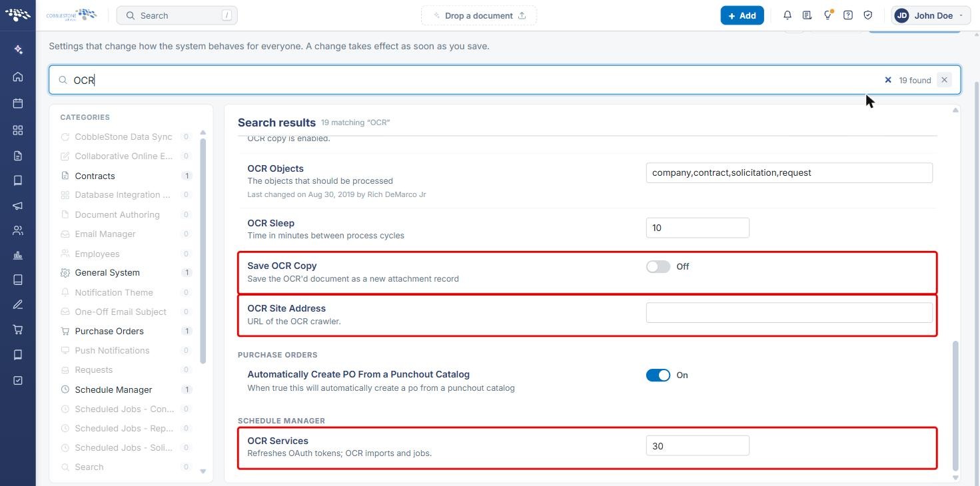Click the OCR Services value field
The width and height of the screenshot is (980, 486).
pos(698,446)
